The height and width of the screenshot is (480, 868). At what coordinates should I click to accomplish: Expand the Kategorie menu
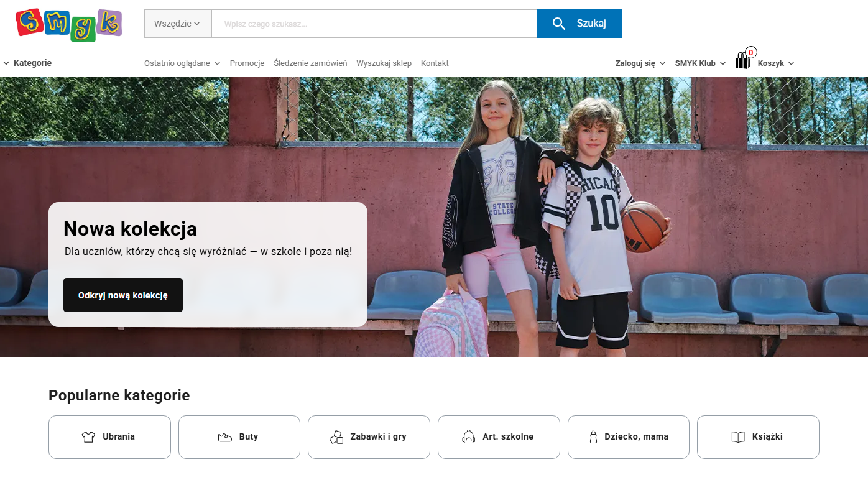pos(27,63)
